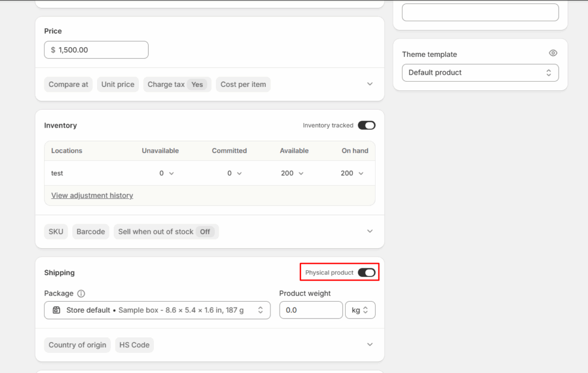Click the Package info icon
The width and height of the screenshot is (588, 373).
click(x=81, y=294)
